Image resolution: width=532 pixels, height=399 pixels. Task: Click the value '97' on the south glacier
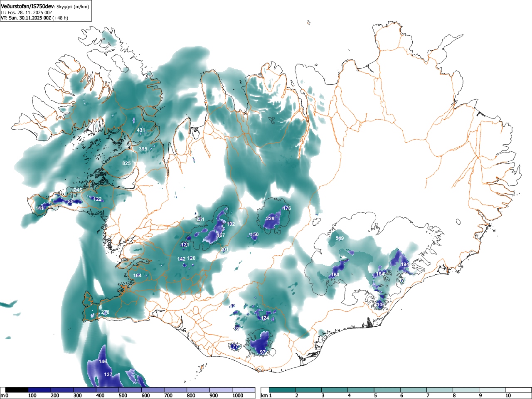click(262, 352)
